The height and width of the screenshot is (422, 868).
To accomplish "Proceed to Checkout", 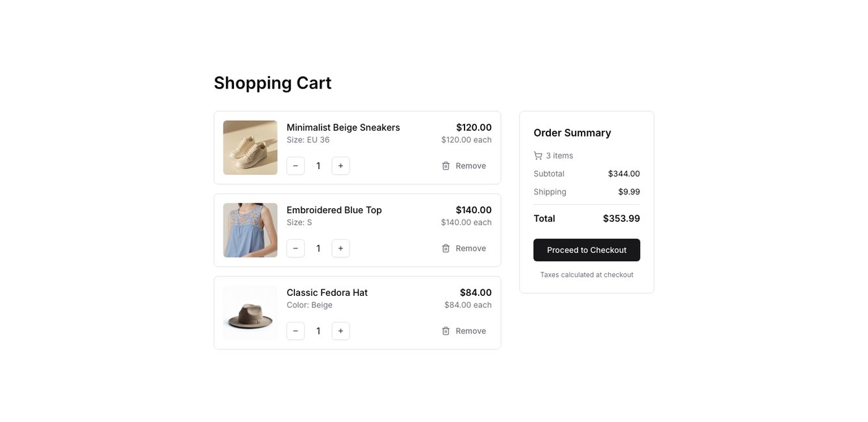I will point(587,250).
